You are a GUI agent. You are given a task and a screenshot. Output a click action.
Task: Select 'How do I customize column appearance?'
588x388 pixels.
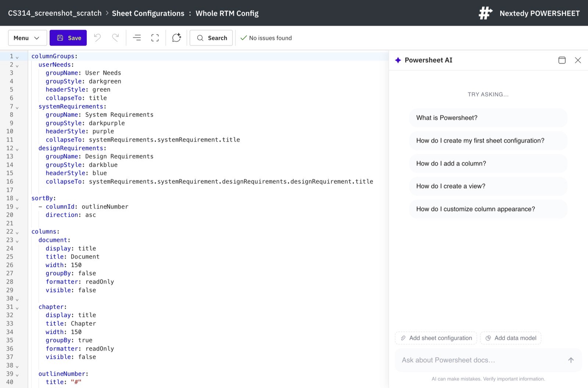point(488,209)
